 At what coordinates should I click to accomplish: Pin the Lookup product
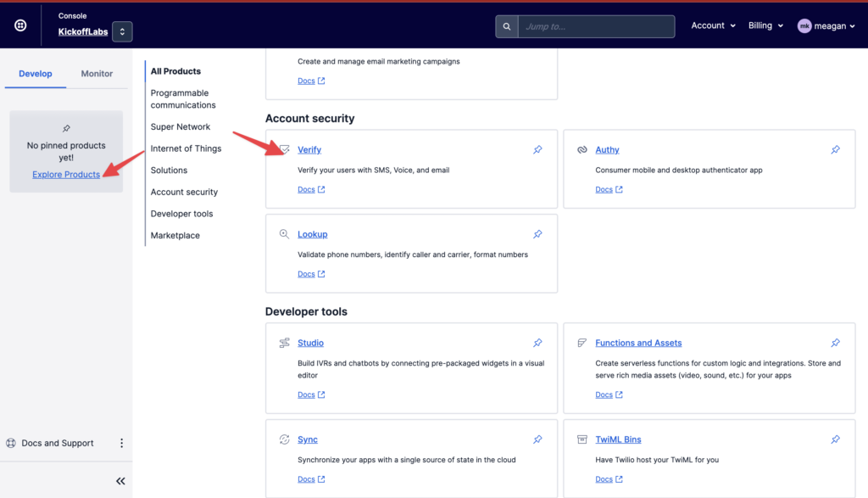(537, 234)
